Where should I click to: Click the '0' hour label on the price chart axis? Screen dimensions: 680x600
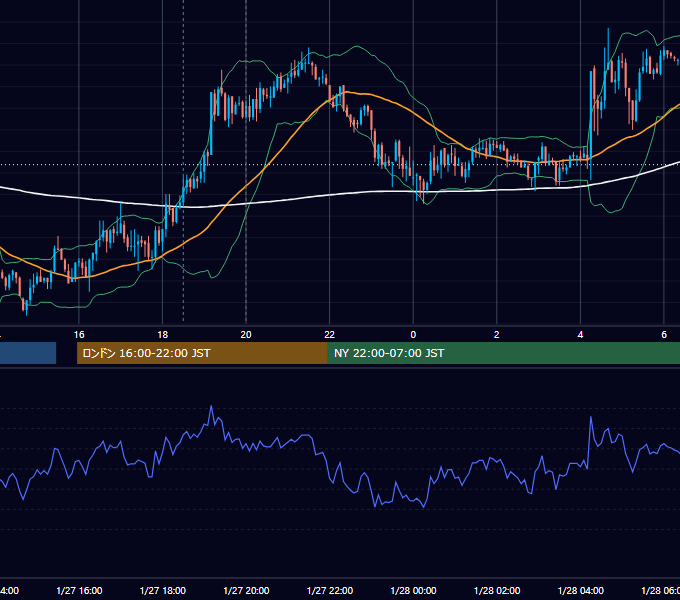tap(413, 334)
